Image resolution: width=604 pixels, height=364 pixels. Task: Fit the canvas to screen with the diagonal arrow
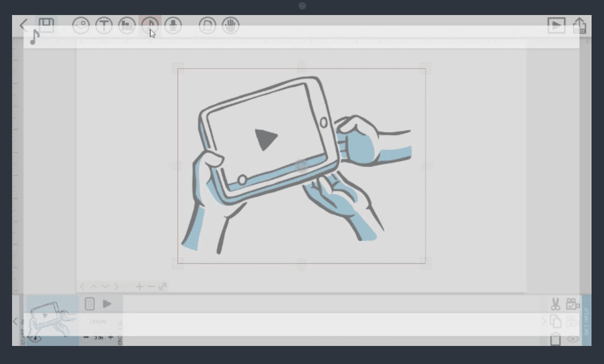coord(163,287)
